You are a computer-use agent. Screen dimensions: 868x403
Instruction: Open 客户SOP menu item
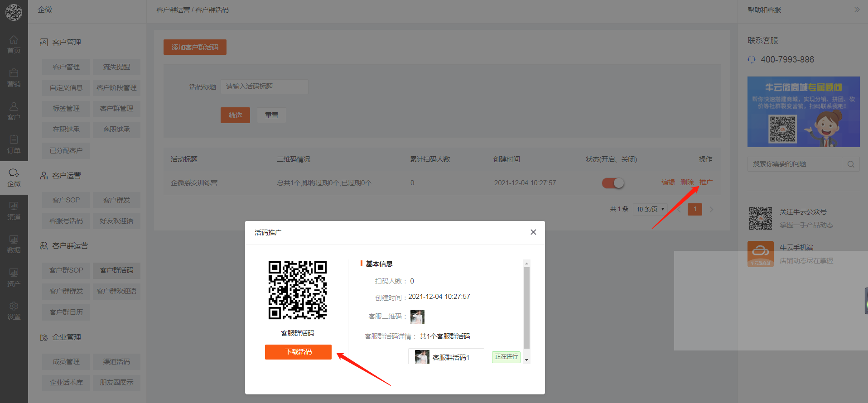point(66,200)
